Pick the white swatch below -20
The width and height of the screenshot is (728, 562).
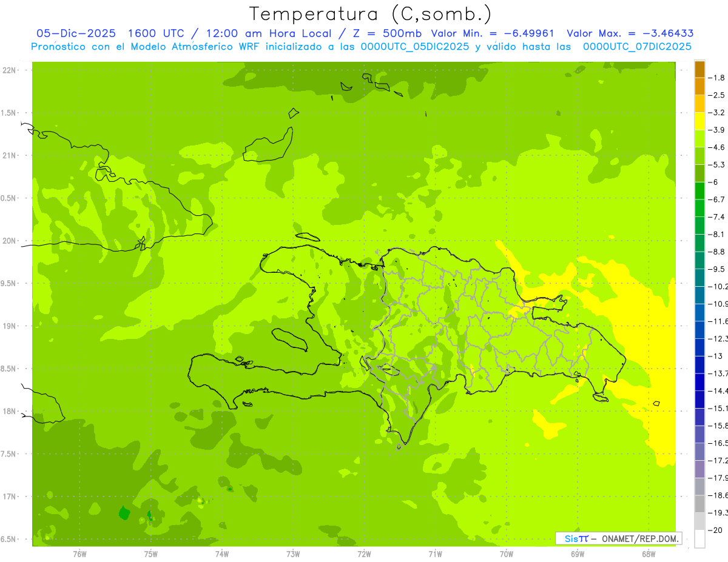pos(699,539)
